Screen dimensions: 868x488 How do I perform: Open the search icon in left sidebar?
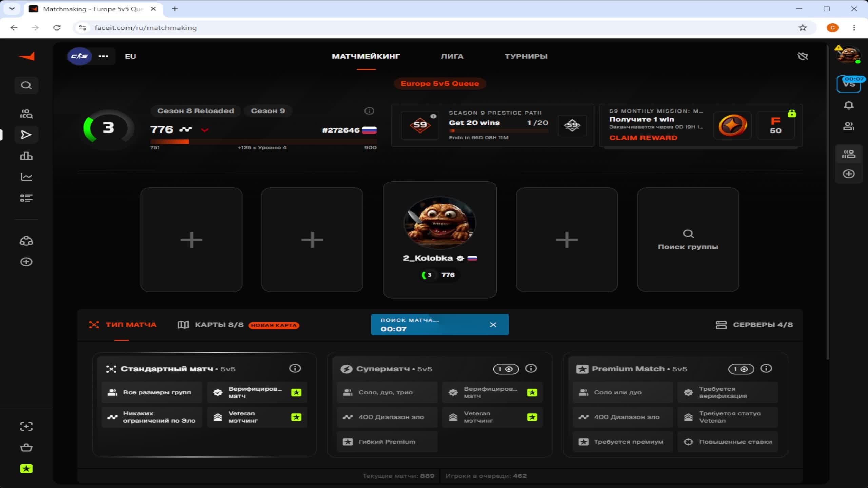tap(26, 85)
